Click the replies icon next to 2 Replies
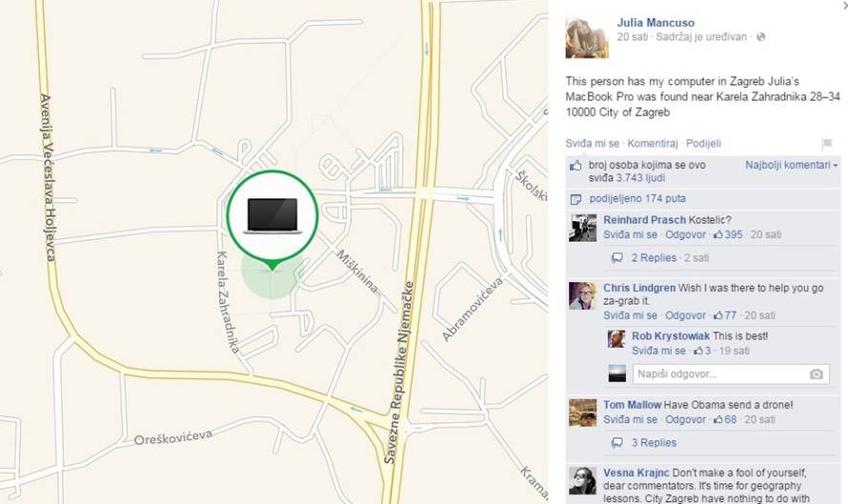The height and width of the screenshot is (504, 848). tap(616, 258)
